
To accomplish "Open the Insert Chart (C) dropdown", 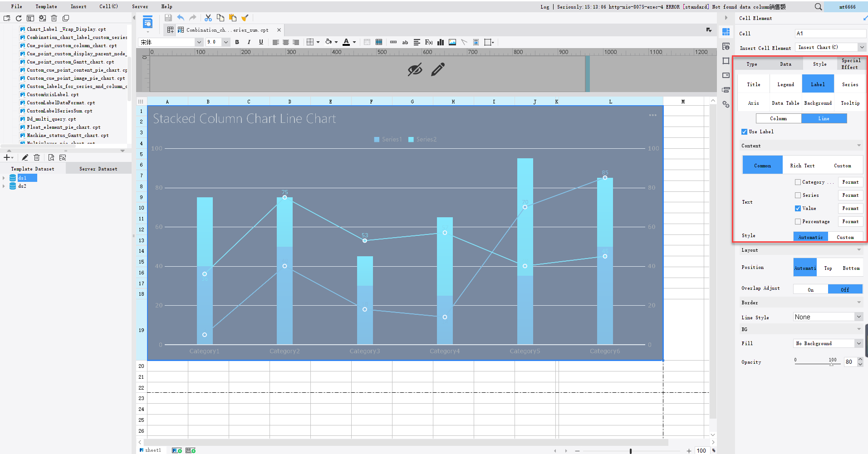I will [861, 47].
